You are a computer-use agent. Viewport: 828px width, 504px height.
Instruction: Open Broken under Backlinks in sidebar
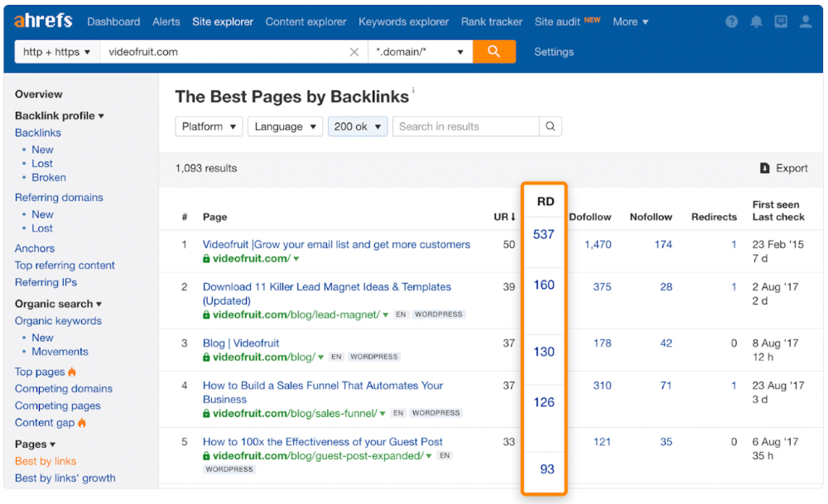click(49, 177)
